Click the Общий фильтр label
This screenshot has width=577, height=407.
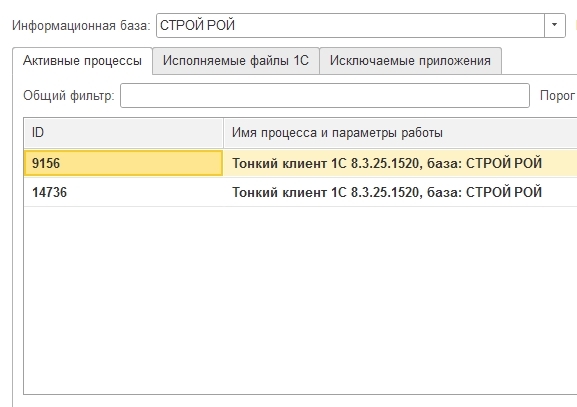69,96
